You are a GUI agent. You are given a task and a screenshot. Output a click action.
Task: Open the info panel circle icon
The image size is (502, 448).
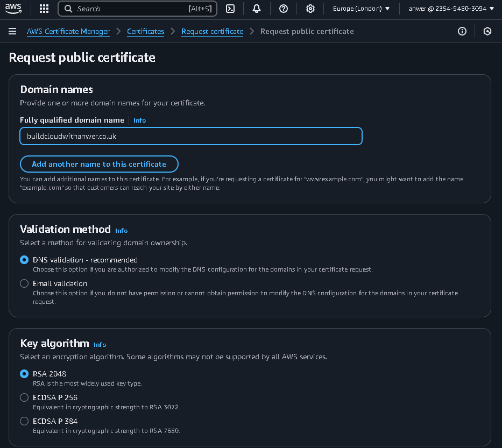pyautogui.click(x=462, y=31)
